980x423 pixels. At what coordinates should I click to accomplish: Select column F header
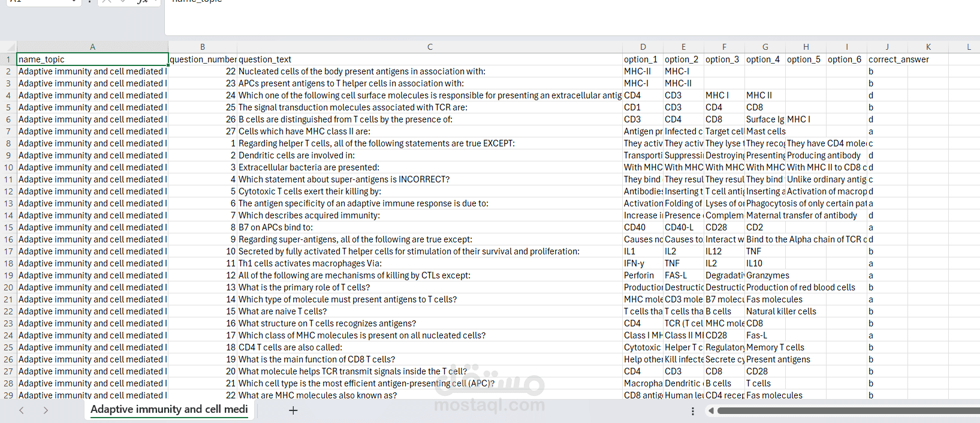coord(725,47)
